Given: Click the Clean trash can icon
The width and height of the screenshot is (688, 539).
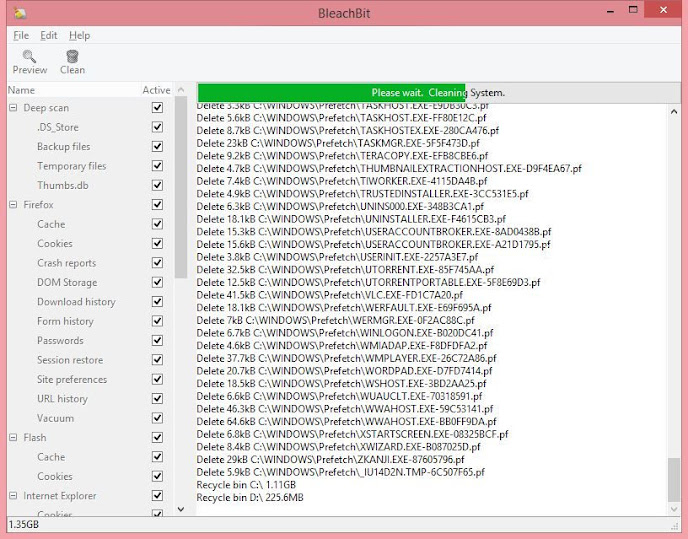Looking at the screenshot, I should coord(72,56).
